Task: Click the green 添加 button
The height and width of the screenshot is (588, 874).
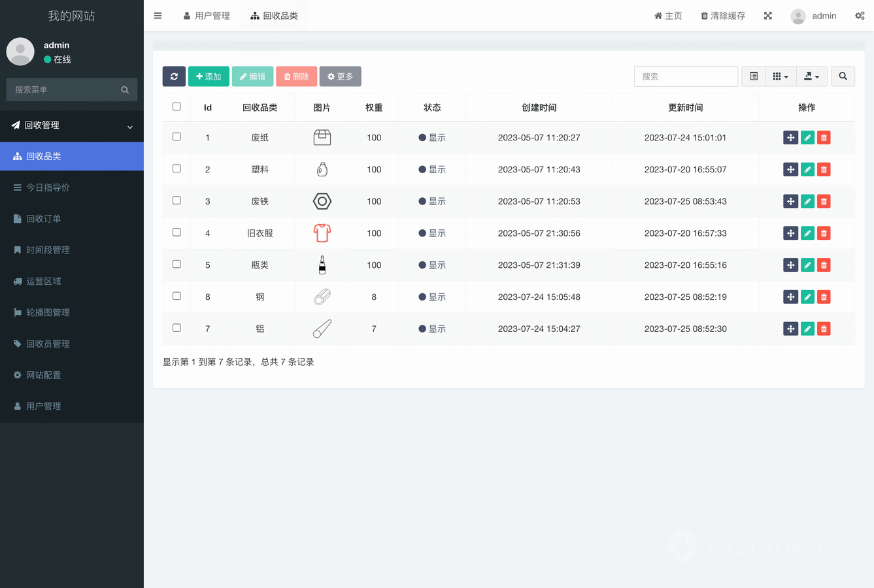Action: pos(209,76)
